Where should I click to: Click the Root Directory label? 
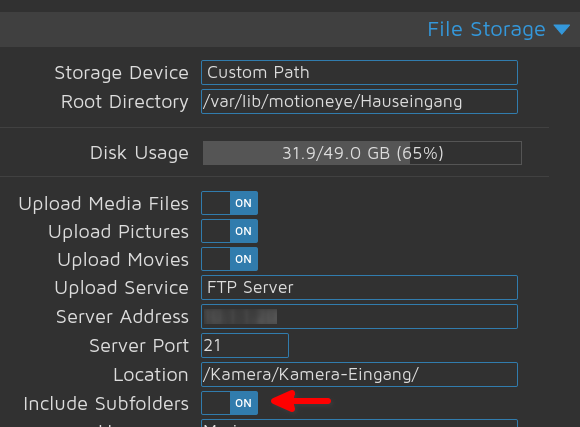pyautogui.click(x=125, y=102)
